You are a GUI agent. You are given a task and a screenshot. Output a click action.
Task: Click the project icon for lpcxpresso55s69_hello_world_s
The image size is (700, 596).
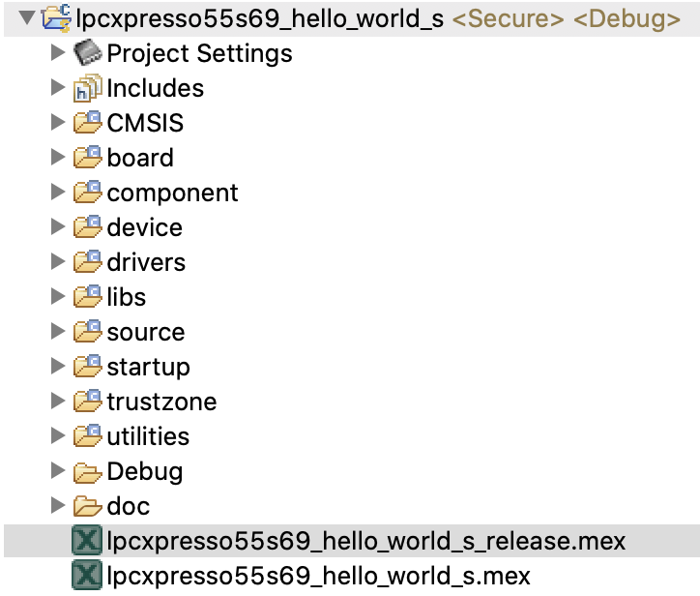coord(57,18)
